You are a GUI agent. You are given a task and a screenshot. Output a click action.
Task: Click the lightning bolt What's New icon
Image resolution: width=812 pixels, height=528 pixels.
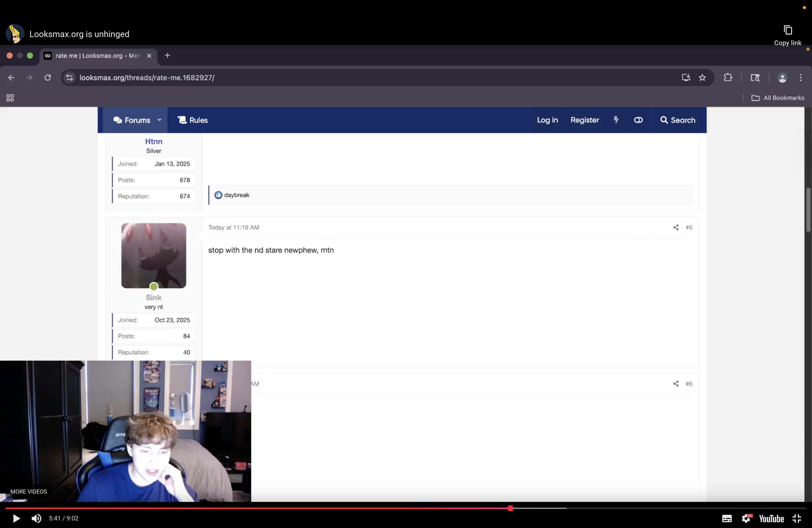616,120
